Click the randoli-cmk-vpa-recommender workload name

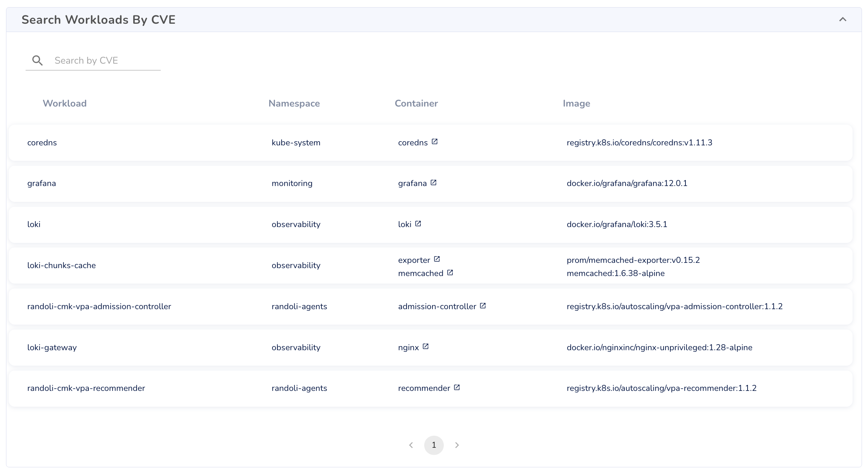point(86,388)
